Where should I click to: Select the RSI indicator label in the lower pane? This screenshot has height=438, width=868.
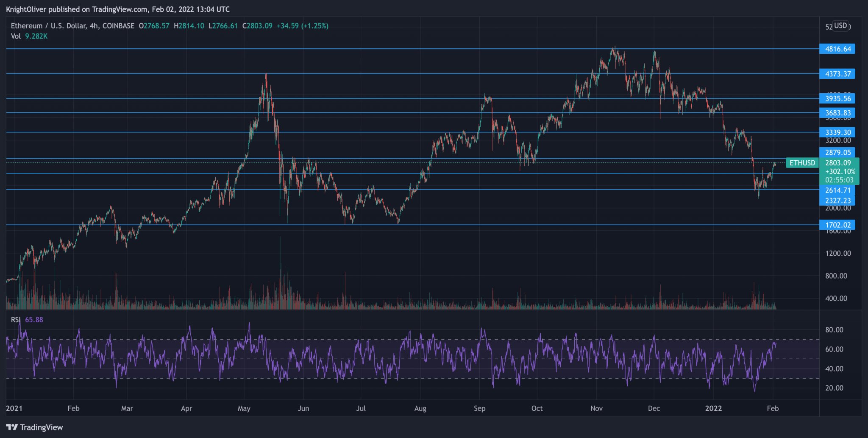[x=16, y=320]
